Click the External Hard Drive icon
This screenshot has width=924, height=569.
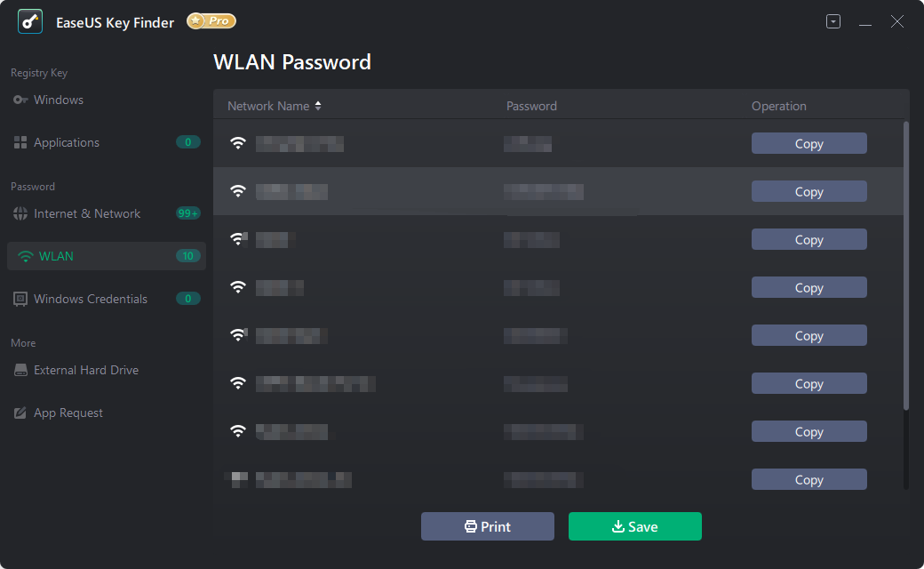point(20,371)
